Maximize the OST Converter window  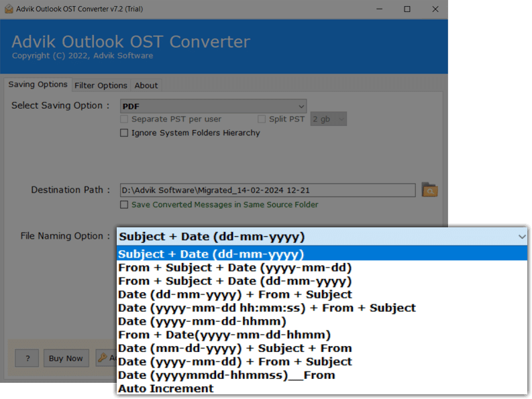coord(407,9)
